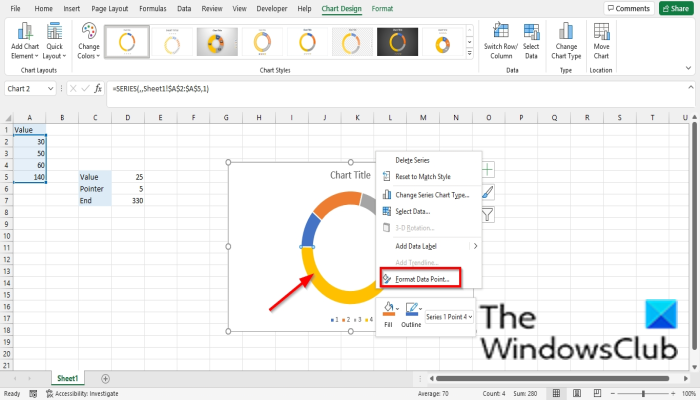This screenshot has width=700, height=400.
Task: Click the Chart Filters funnel button
Action: pos(488,215)
